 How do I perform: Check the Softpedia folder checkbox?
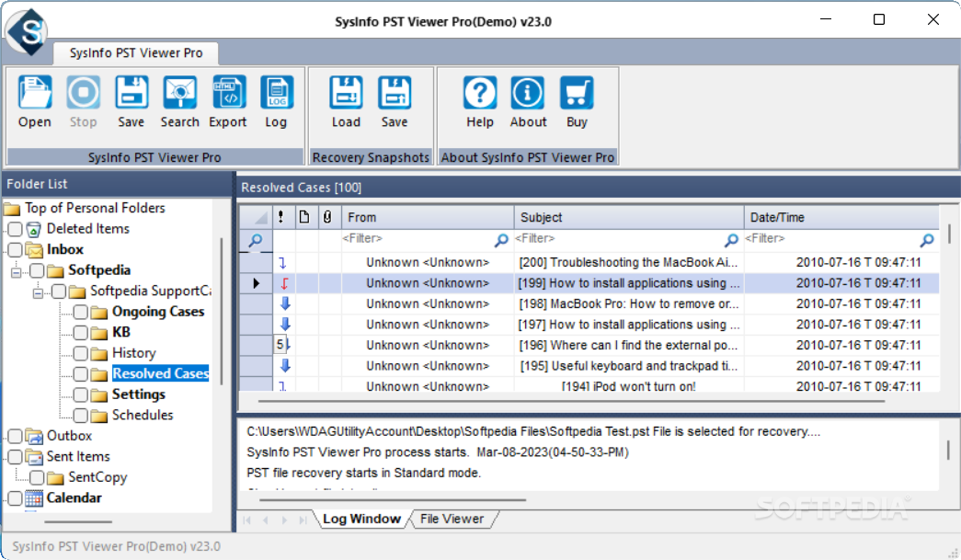(x=37, y=271)
